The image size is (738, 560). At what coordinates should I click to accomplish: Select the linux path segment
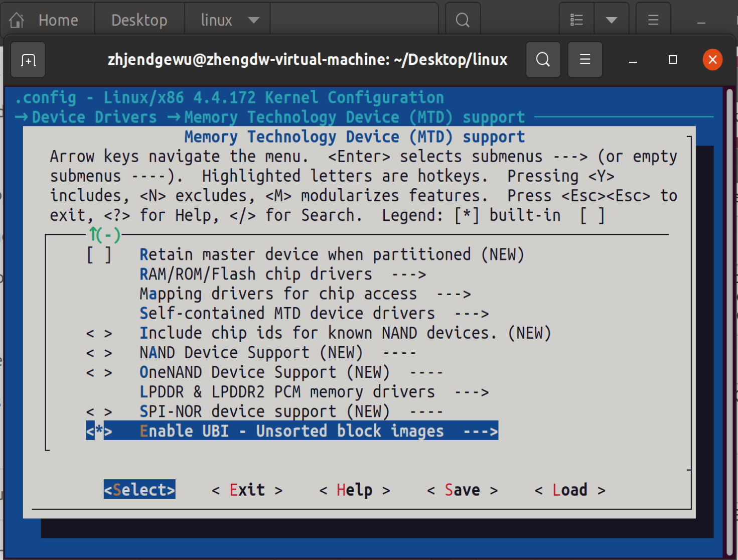[217, 20]
